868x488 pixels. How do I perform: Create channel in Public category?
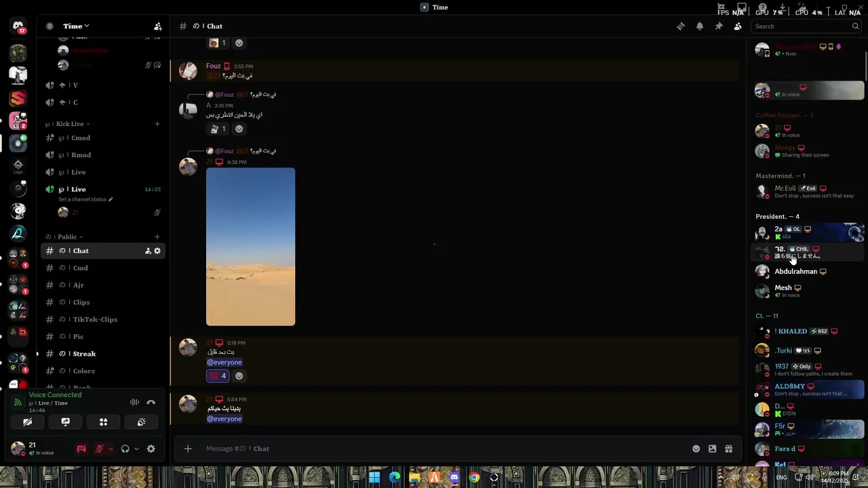[157, 237]
